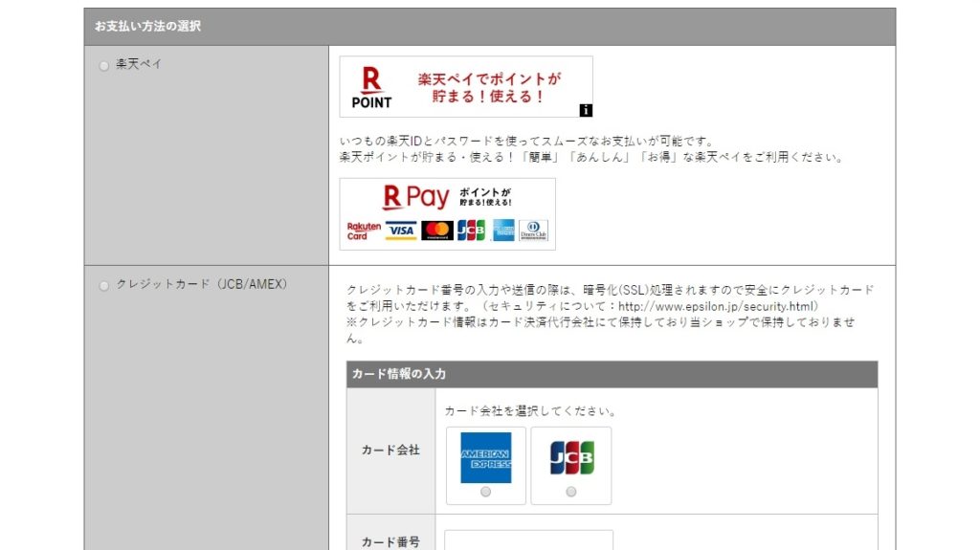Viewport: 980px width, 550px height.
Task: Click the 楽天ペイ label text
Action: pos(139,64)
